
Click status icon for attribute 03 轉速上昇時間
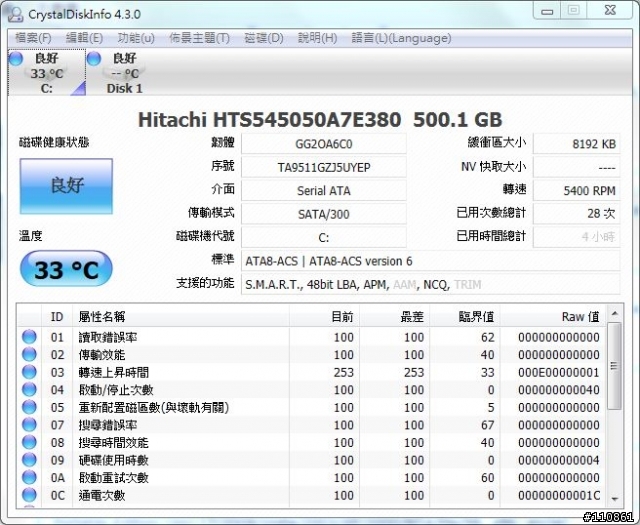pos(29,372)
